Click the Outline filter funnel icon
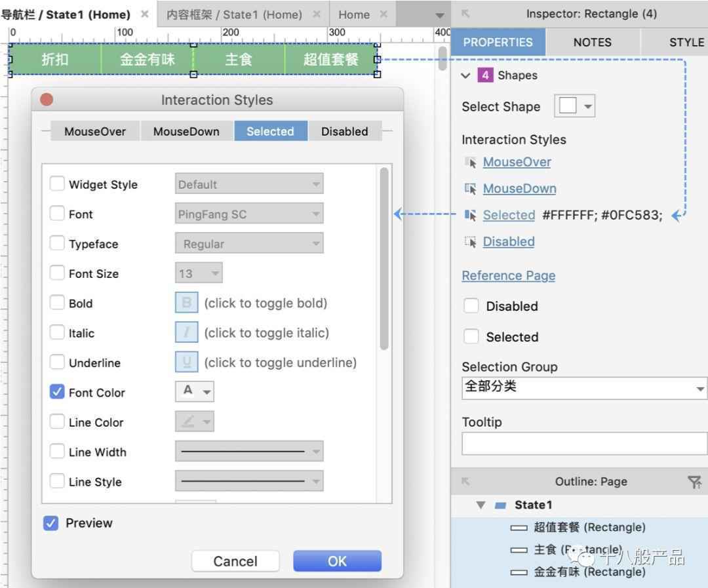708x588 pixels. 694,482
